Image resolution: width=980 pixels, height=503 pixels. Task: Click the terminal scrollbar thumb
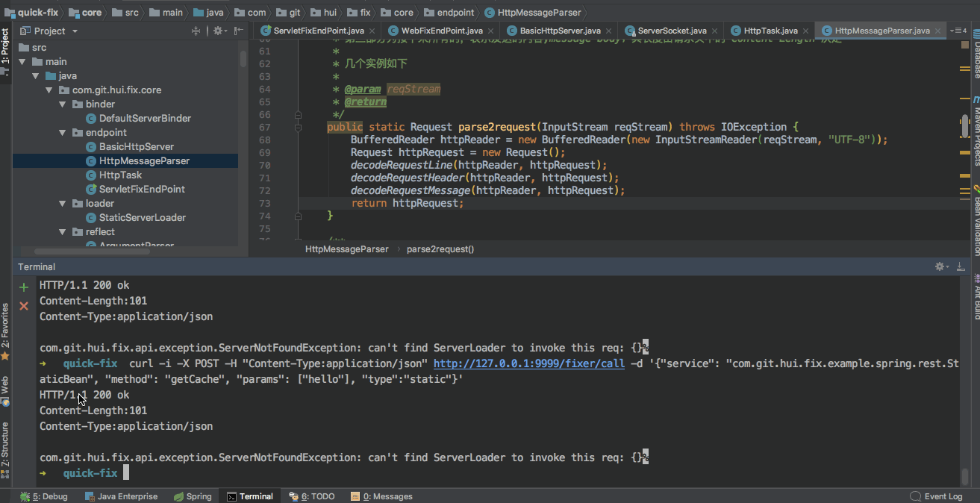coord(964,476)
